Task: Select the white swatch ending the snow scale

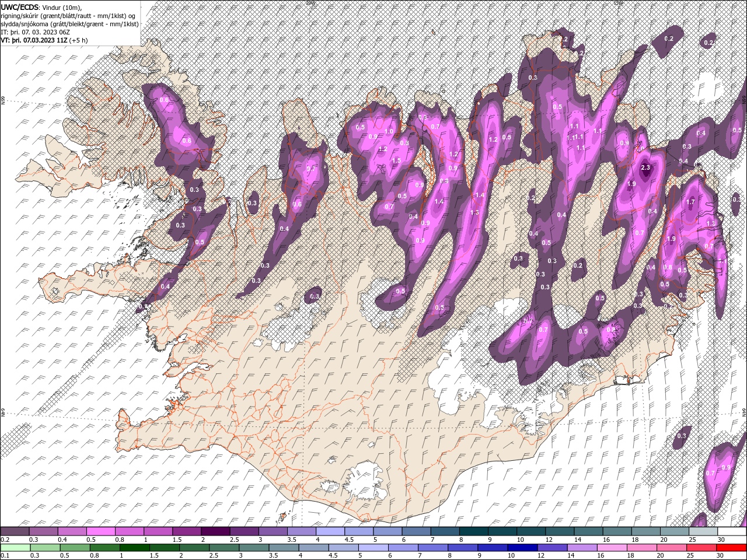Action: tap(732, 531)
